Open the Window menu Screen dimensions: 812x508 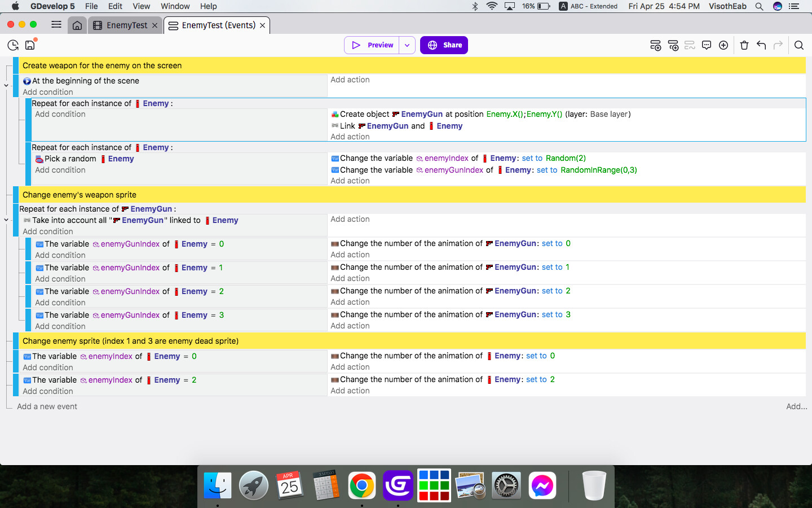point(175,6)
